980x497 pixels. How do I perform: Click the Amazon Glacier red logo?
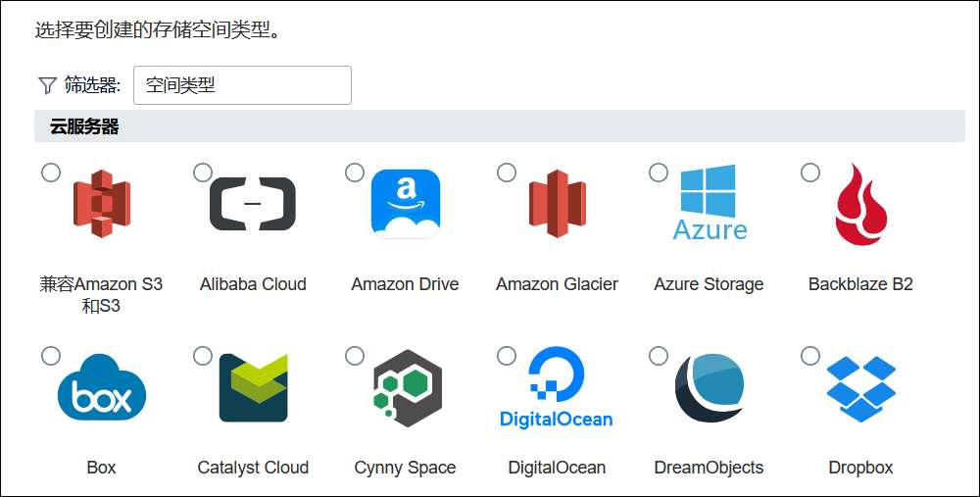coord(557,204)
